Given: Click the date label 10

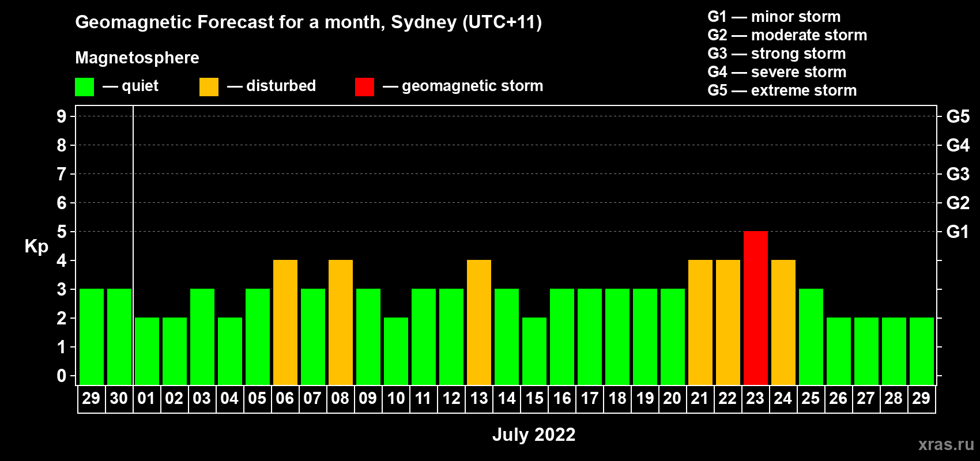Looking at the screenshot, I should click(x=396, y=398).
